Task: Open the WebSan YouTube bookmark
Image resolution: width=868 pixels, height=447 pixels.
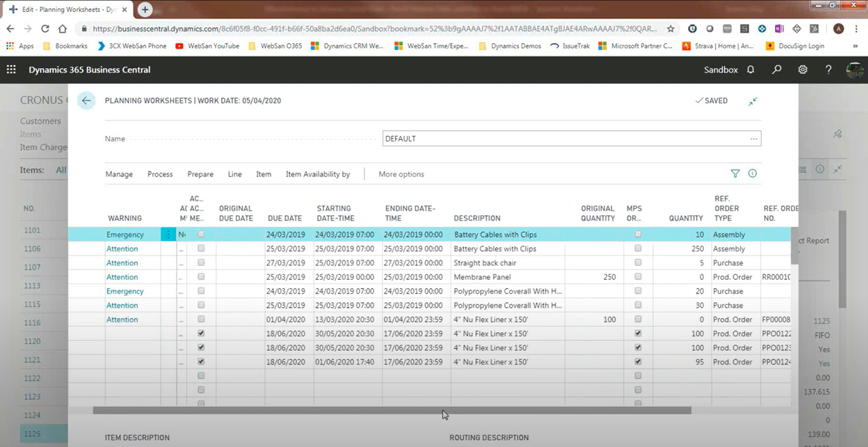Action: 207,46
